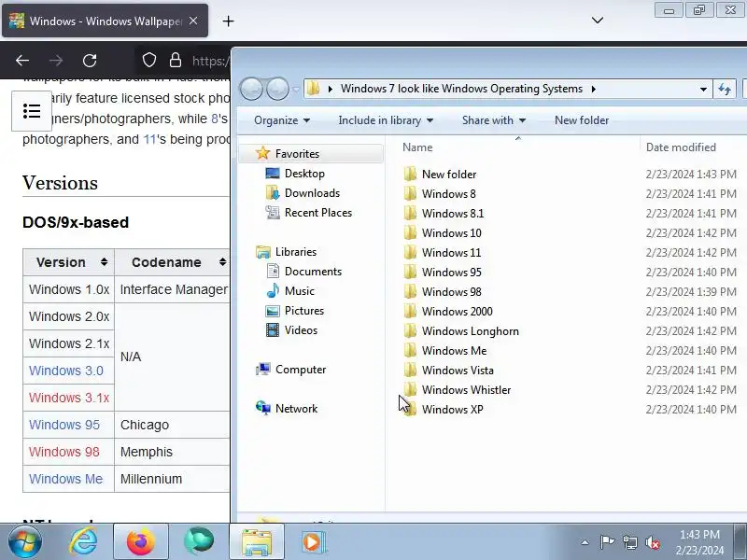Open address bar previous locations dropdown

[703, 89]
